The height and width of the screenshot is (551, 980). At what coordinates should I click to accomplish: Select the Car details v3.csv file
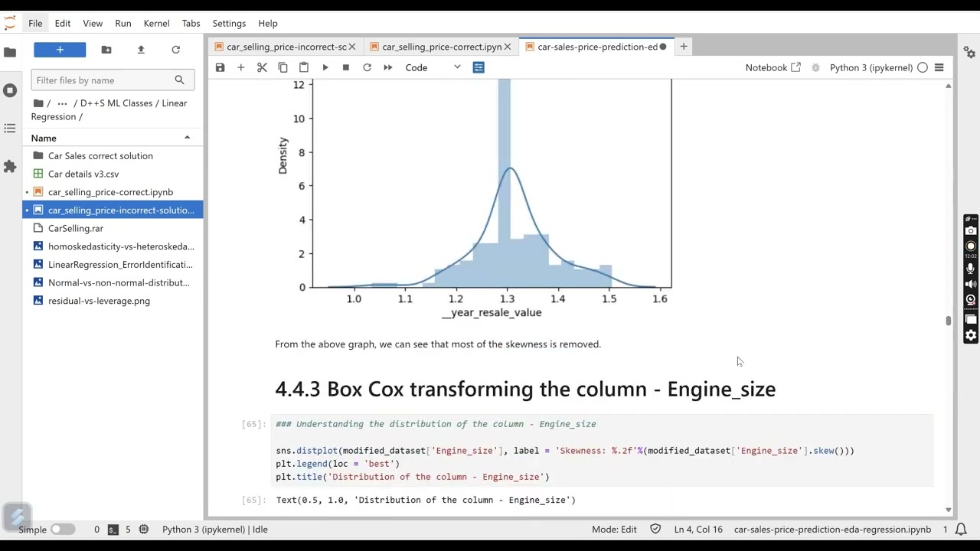click(x=83, y=174)
